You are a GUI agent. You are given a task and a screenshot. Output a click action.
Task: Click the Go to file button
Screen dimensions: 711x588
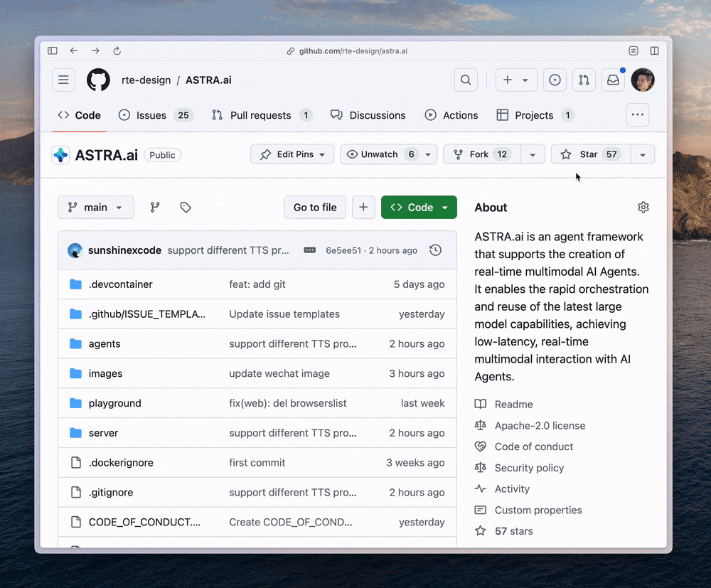coord(315,207)
